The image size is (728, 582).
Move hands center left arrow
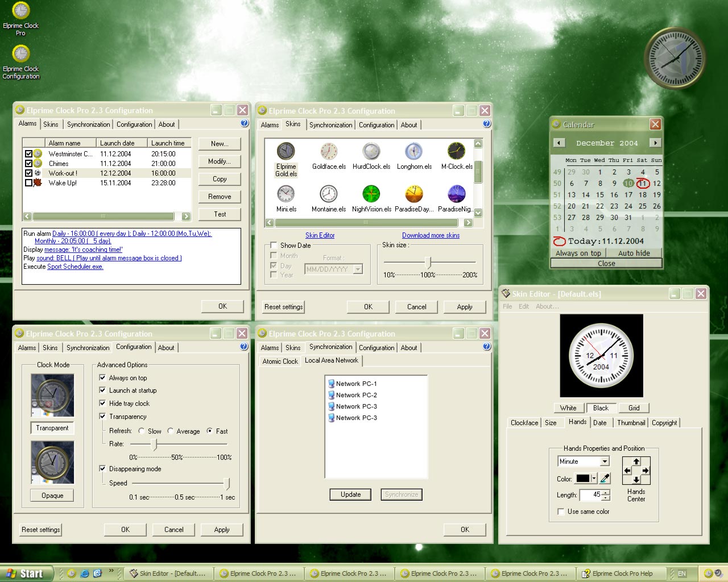coord(627,471)
